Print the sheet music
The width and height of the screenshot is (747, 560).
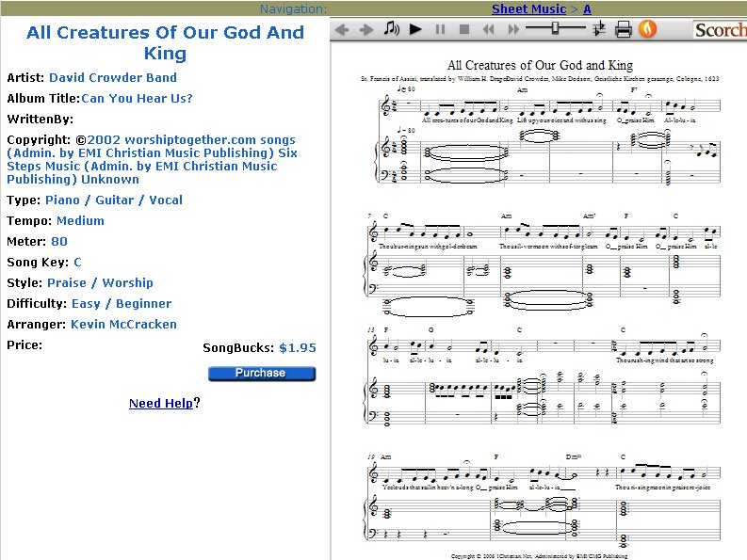(623, 30)
